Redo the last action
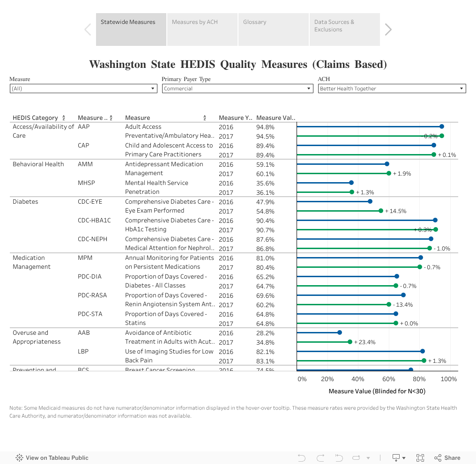This screenshot has height=464, width=476. click(320, 458)
